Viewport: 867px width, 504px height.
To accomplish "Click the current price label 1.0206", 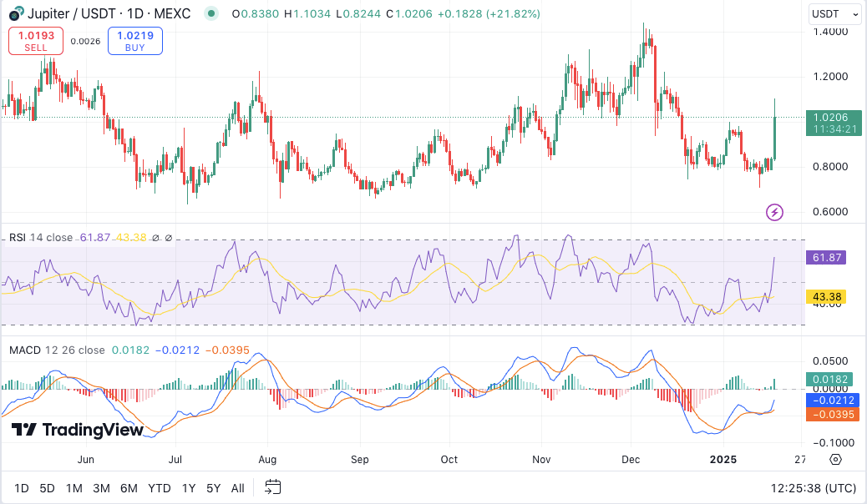I will 834,123.
